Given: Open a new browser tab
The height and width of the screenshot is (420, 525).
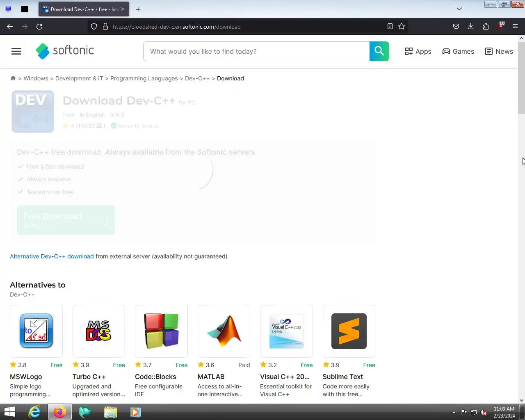Looking at the screenshot, I should 138,9.
